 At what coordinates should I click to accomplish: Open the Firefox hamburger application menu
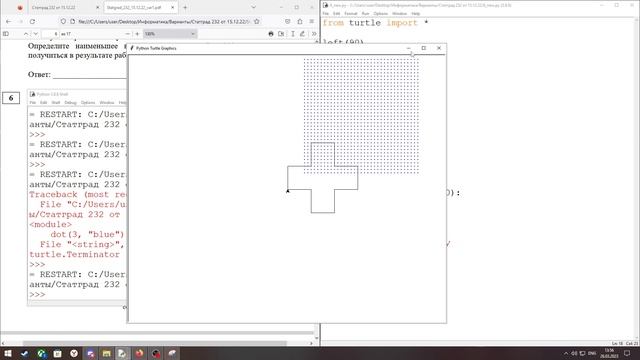click(x=311, y=21)
